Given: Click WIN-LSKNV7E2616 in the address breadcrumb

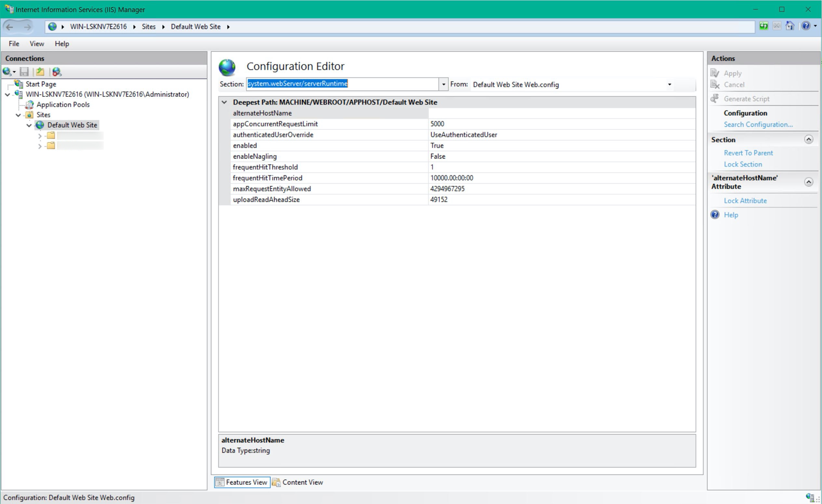Looking at the screenshot, I should (99, 27).
